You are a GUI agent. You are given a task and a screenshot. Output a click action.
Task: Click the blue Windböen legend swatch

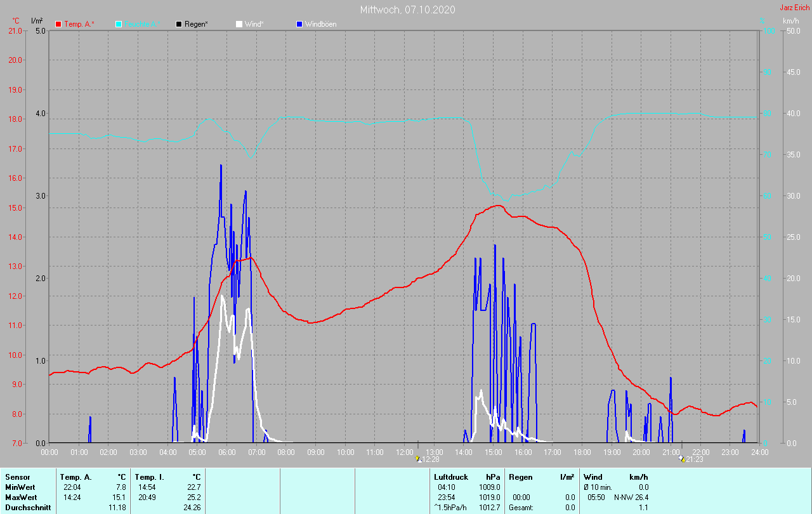[299, 24]
